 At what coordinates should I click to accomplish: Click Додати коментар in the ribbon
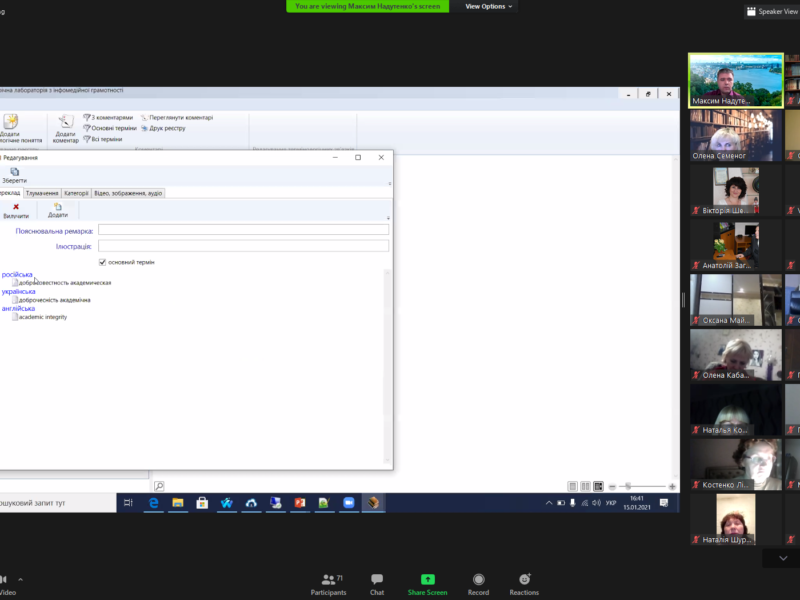(x=66, y=126)
